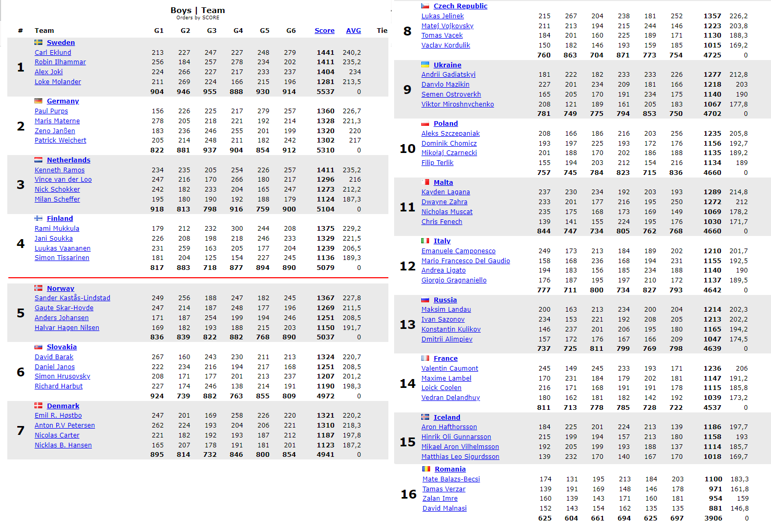Sort table by Score column header

click(324, 31)
